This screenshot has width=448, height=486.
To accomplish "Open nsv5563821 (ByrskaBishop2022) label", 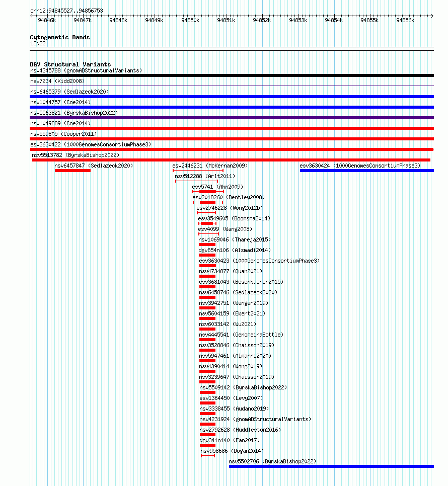I will pos(74,113).
